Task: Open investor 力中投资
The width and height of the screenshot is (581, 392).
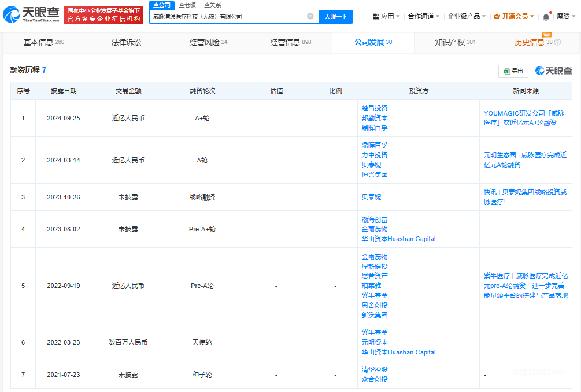Action: [x=375, y=155]
